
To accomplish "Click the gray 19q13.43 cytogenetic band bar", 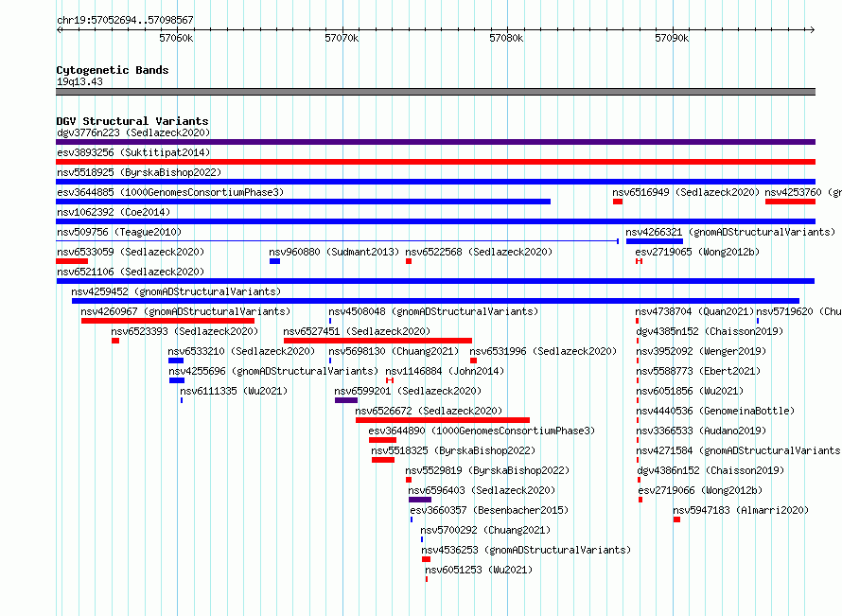I will 435,92.
